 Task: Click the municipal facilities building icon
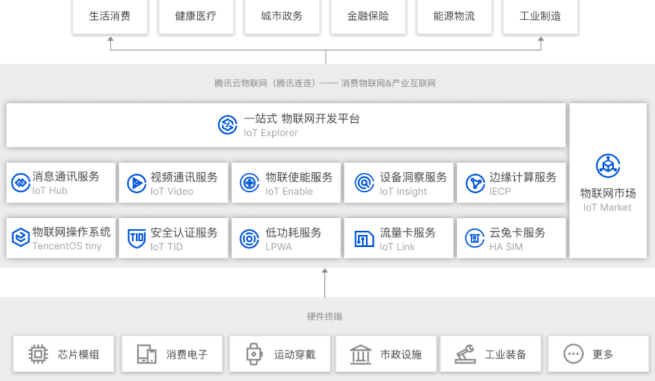[x=361, y=354]
